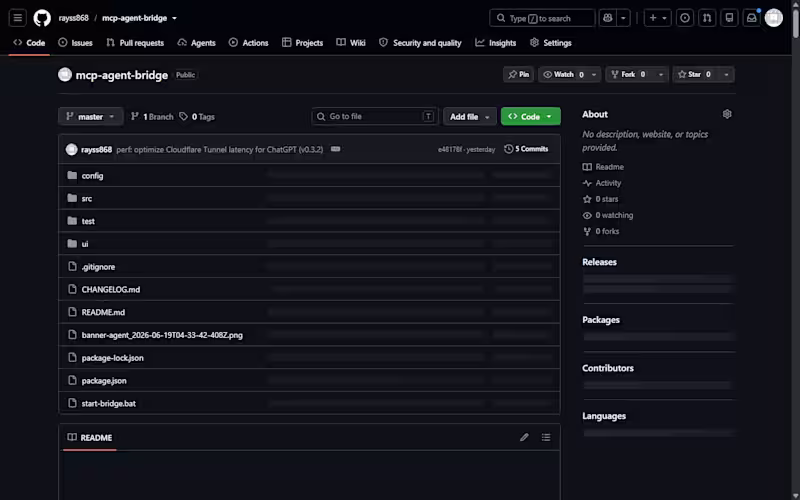Open repositories icon in top header

pyautogui.click(x=729, y=18)
